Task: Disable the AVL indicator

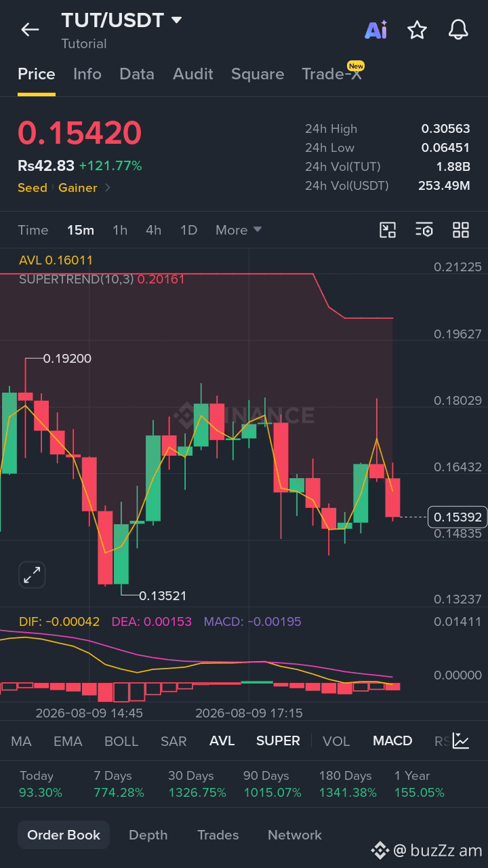Action: tap(222, 741)
